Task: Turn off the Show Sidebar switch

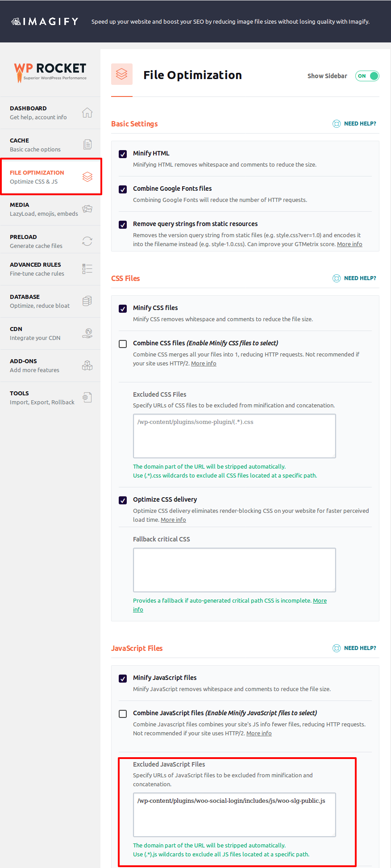Action: [x=367, y=76]
